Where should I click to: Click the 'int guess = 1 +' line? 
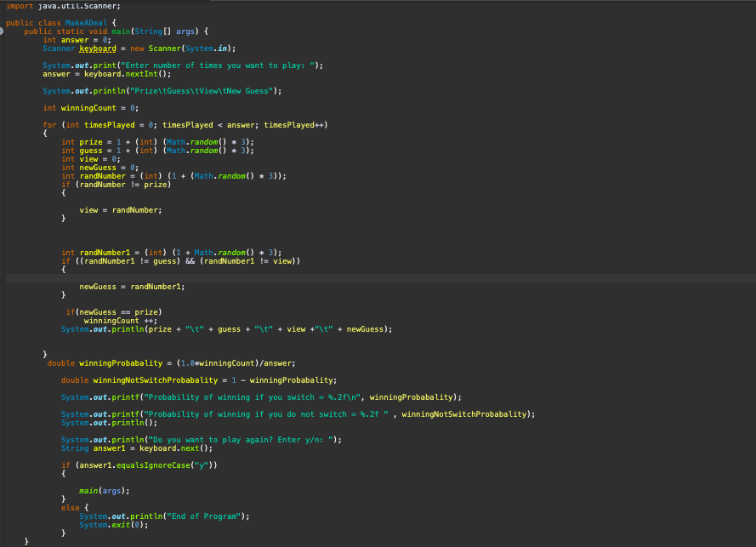tap(157, 151)
